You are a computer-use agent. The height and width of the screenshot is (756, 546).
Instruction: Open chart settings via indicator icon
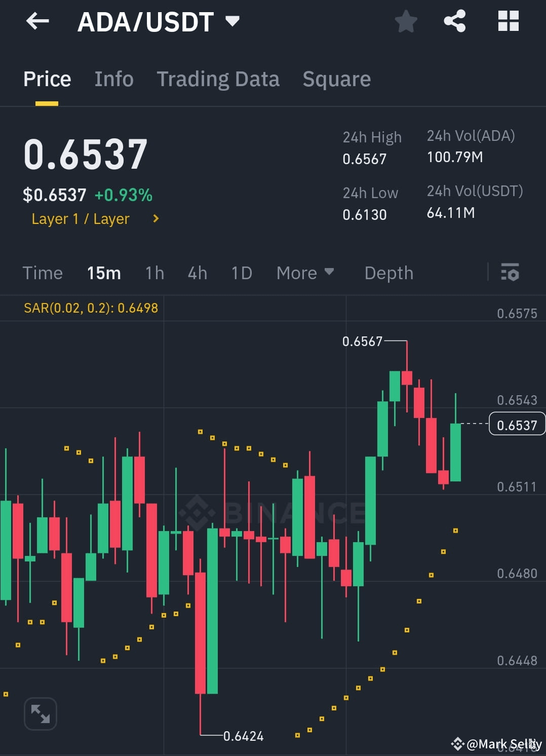coord(510,273)
